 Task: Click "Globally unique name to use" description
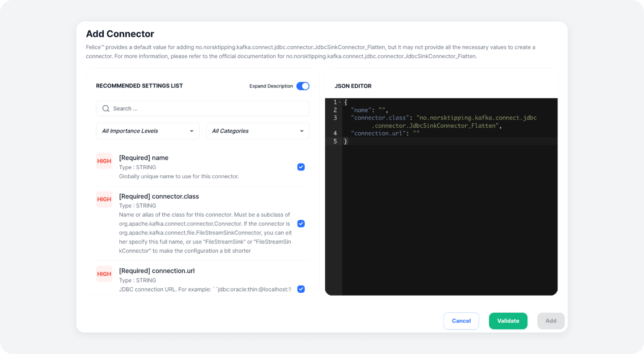tap(179, 176)
